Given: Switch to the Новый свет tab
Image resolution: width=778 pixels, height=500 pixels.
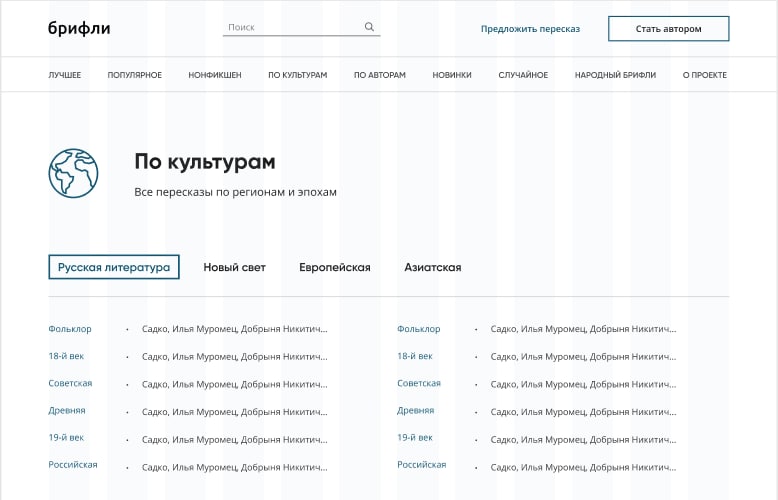Looking at the screenshot, I should pyautogui.click(x=235, y=267).
